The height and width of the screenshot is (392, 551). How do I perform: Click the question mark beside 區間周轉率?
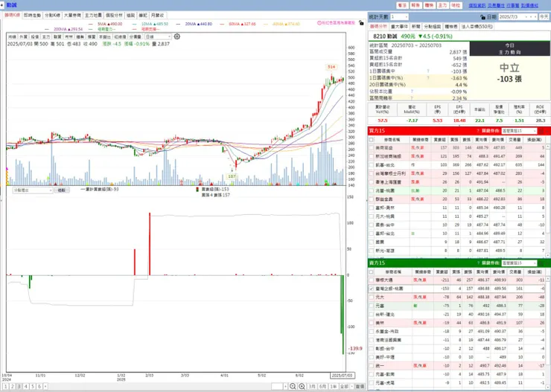click(412, 98)
